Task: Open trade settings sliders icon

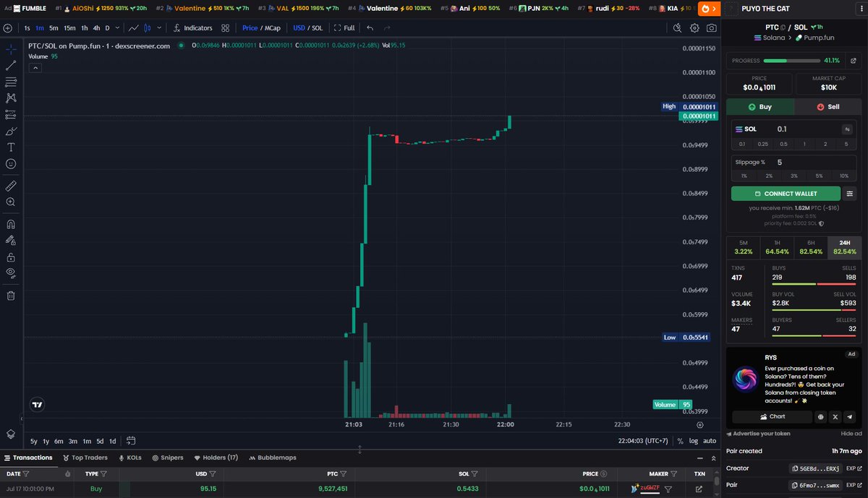Action: point(850,194)
